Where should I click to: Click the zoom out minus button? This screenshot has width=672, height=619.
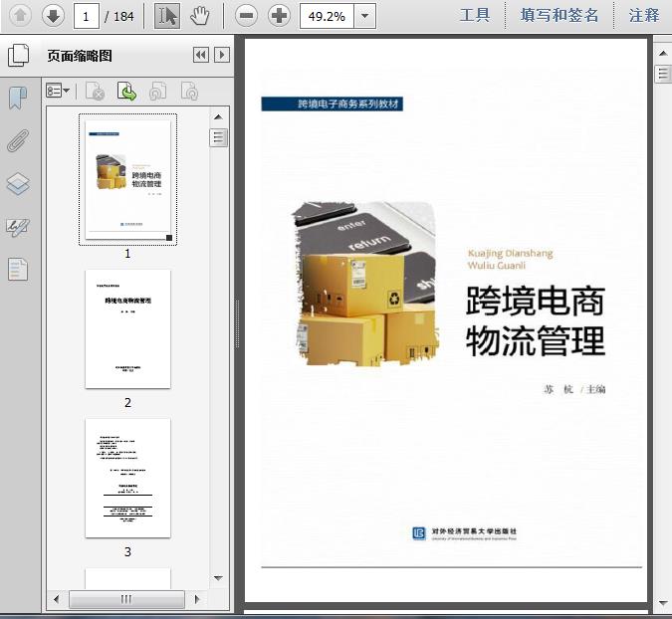pyautogui.click(x=247, y=15)
